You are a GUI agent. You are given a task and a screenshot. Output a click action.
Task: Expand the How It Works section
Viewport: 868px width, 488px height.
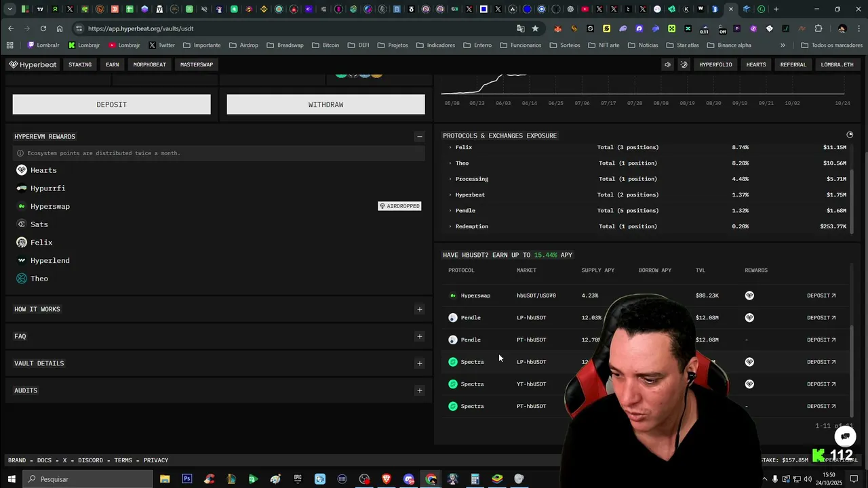click(x=419, y=309)
